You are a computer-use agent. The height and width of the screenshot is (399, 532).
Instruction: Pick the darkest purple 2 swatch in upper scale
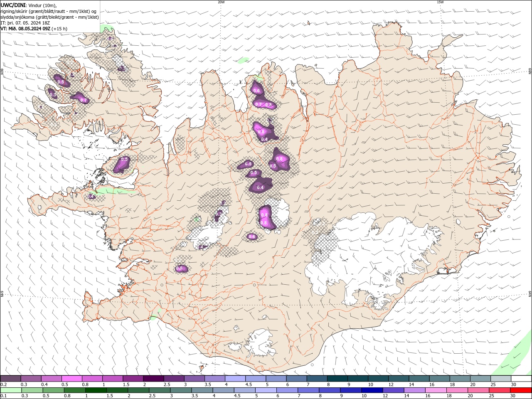(x=153, y=379)
